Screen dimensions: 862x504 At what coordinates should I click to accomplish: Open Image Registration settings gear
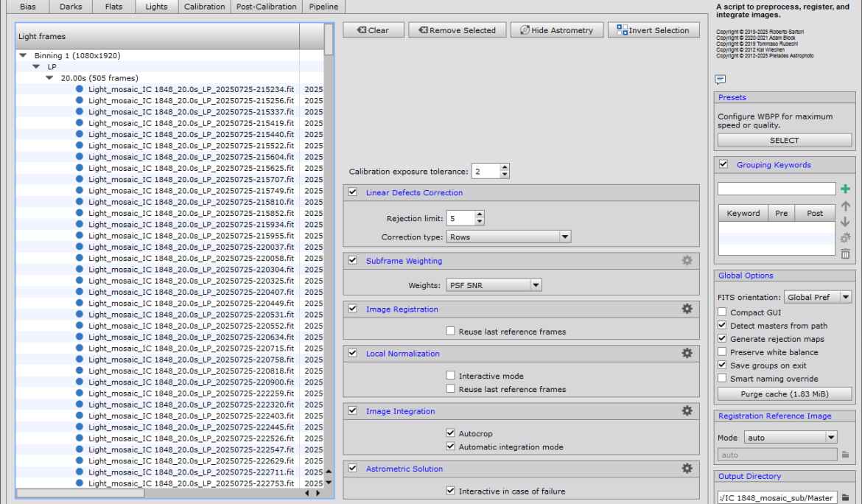(x=687, y=309)
